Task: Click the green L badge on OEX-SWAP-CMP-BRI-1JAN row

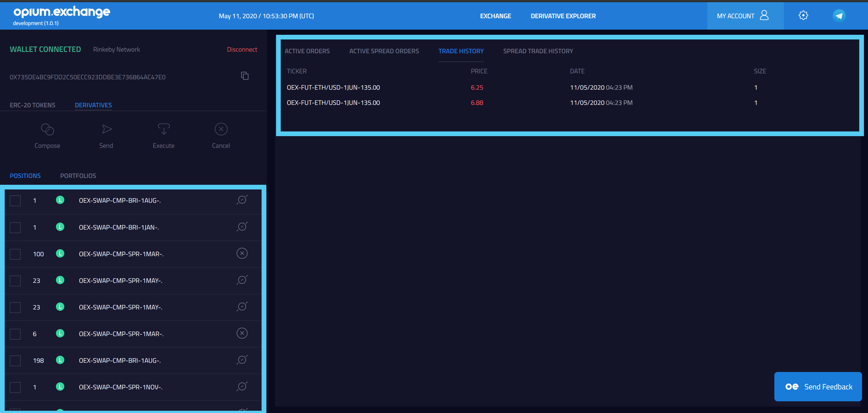Action: (x=60, y=227)
